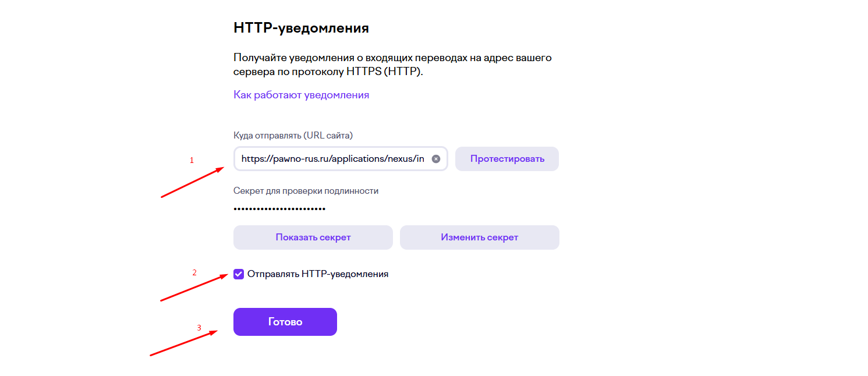Click the red arrow pointing at the checkbox
Image resolution: width=868 pixels, height=376 pixels.
(194, 288)
